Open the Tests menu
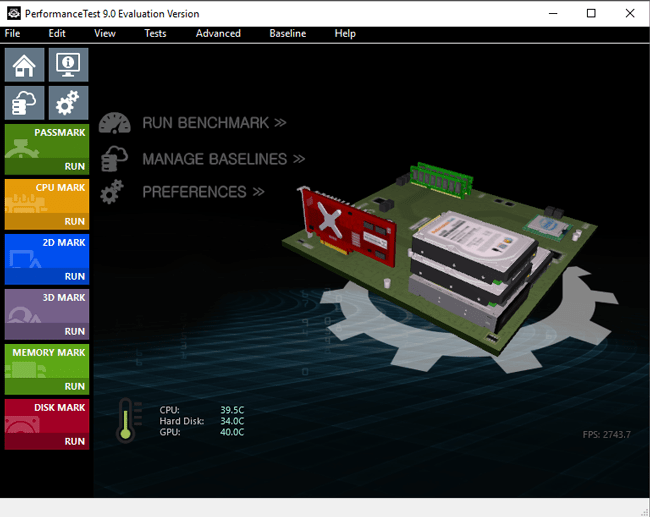The width and height of the screenshot is (650, 517). coord(155,33)
